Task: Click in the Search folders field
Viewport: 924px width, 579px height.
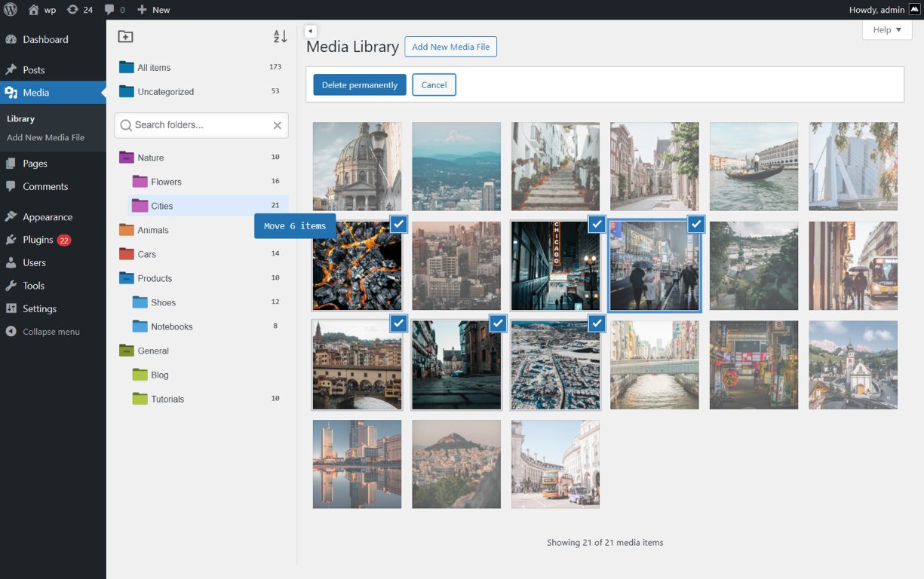Action: [200, 125]
